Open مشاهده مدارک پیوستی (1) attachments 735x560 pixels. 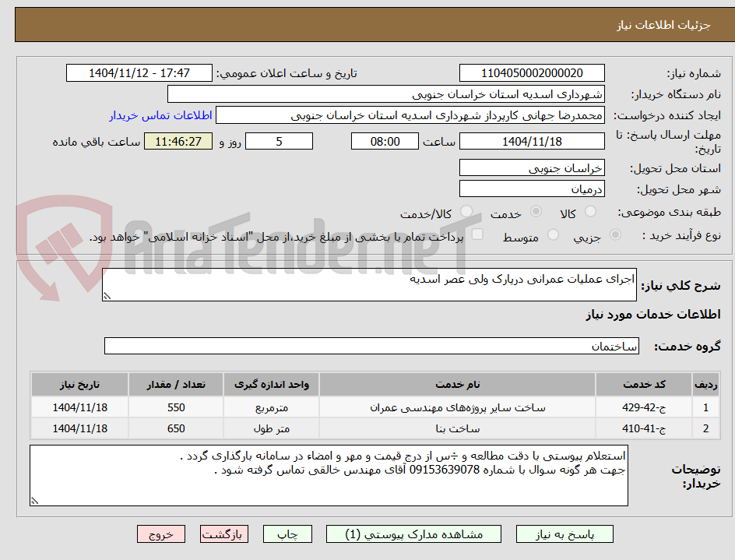tap(413, 534)
